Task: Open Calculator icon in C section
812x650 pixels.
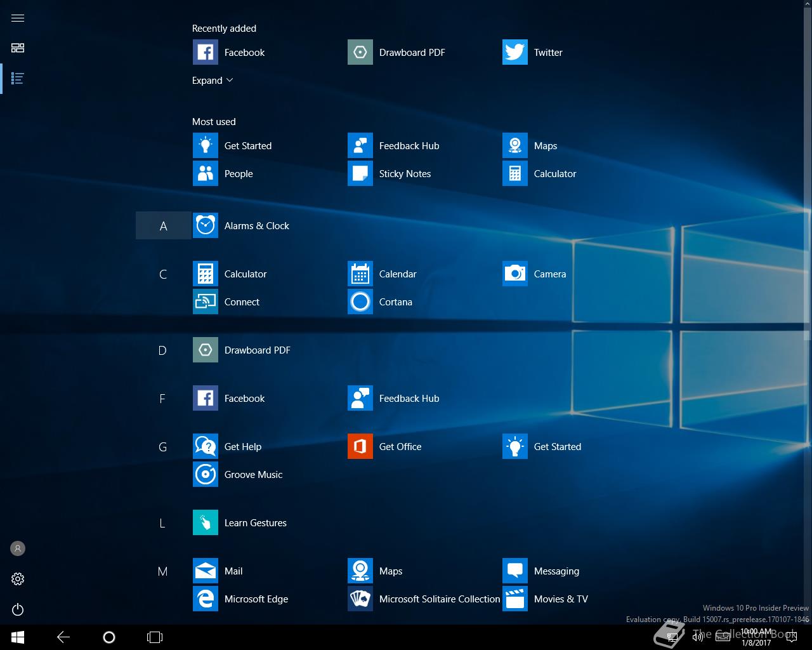Action: (206, 274)
